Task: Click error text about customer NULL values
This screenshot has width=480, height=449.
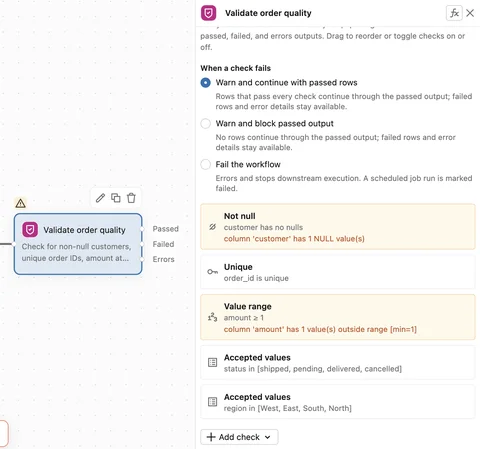Action: pos(294,239)
